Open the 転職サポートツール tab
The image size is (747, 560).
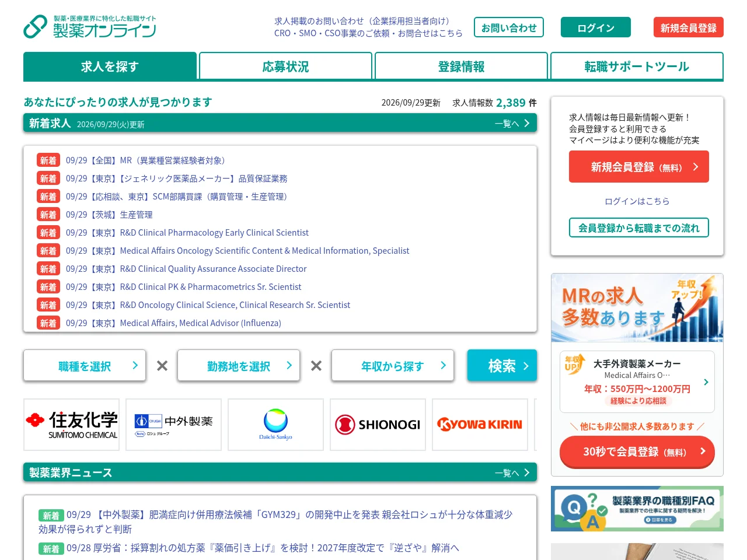pyautogui.click(x=637, y=66)
